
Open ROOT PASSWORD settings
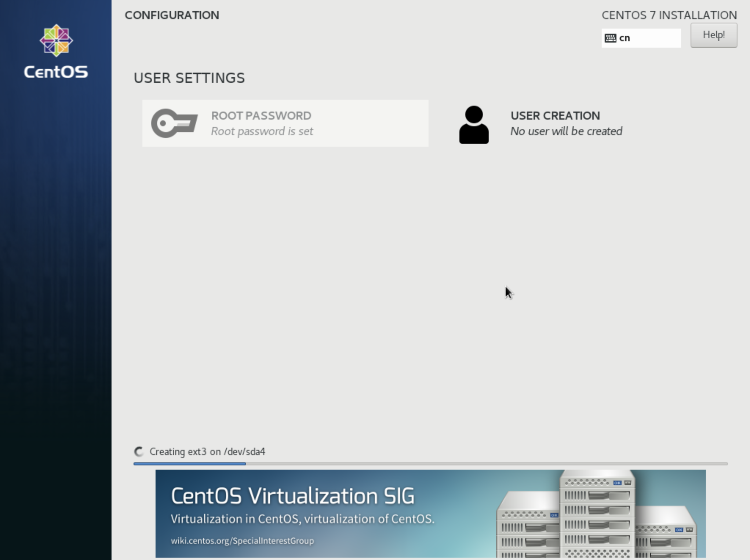[x=285, y=123]
